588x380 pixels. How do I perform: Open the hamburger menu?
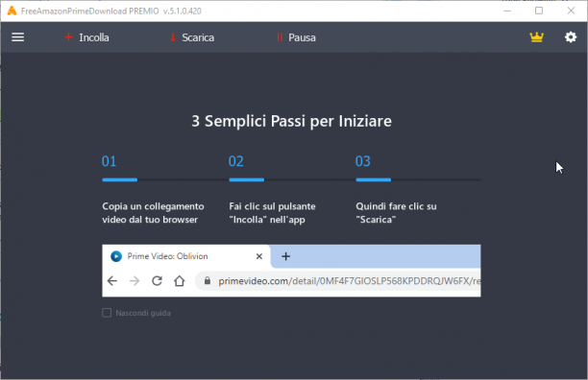click(17, 37)
